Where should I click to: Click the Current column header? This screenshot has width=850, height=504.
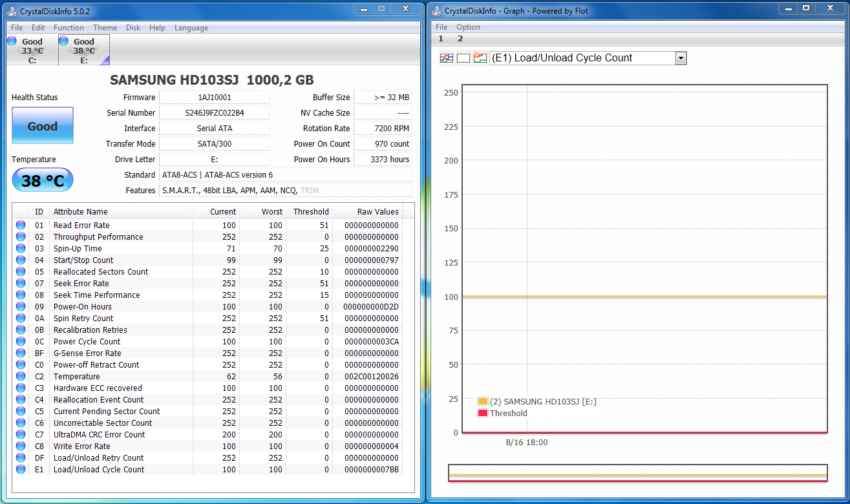[217, 211]
